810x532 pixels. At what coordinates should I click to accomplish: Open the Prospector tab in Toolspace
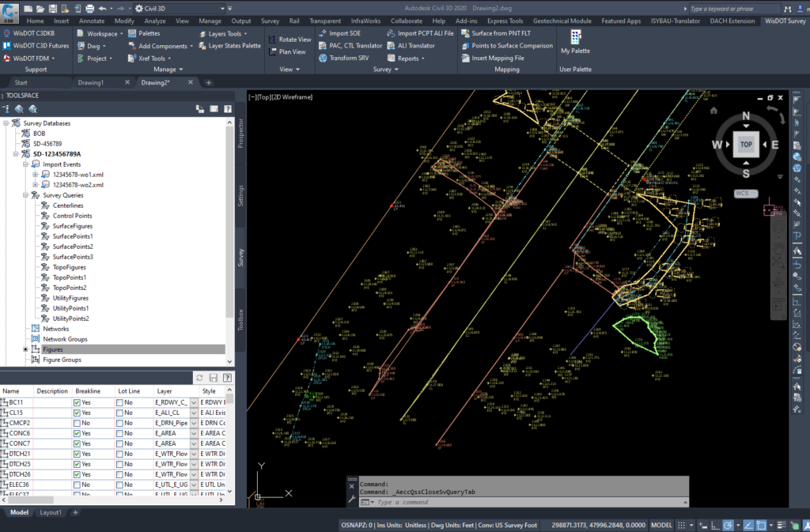[240, 133]
